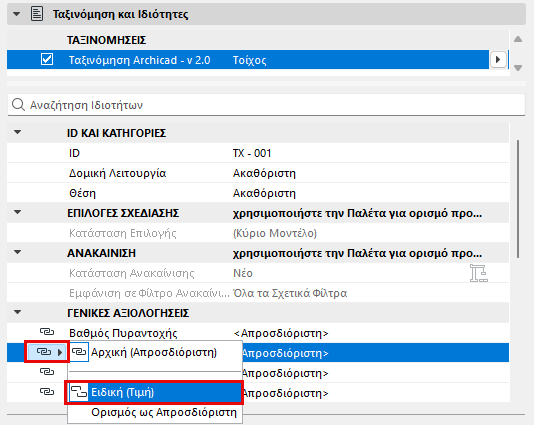The height and width of the screenshot is (425, 534).
Task: Click the ID value TX - 001
Action: 252,153
